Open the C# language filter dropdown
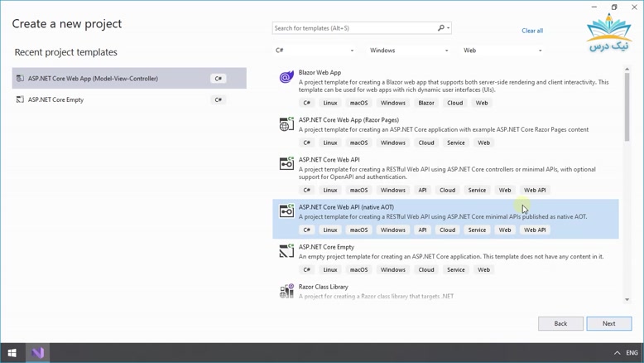Image resolution: width=644 pixels, height=363 pixels. (x=315, y=51)
